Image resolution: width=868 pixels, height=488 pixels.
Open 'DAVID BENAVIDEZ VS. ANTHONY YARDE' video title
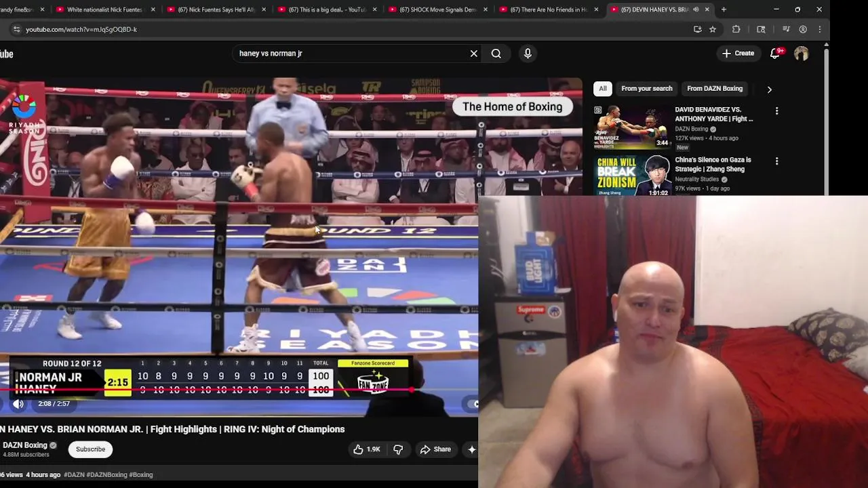[714, 114]
